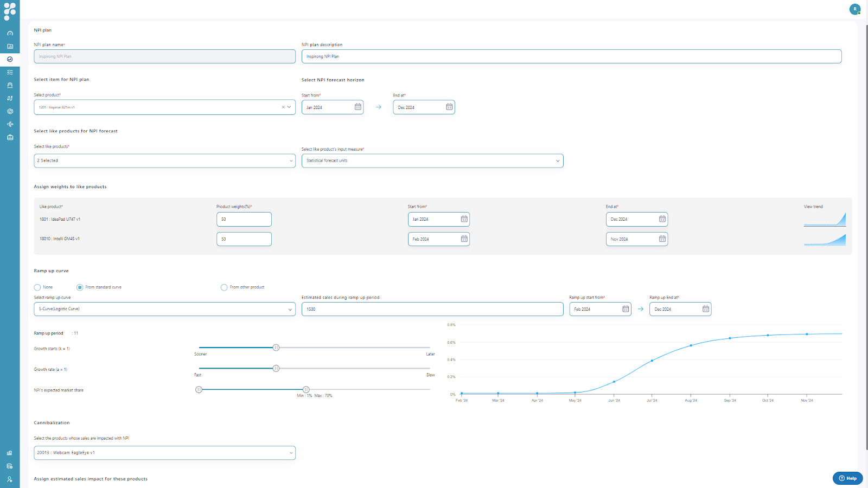Open the cannibalization products dropdown
Image resolution: width=868 pixels, height=488 pixels.
[165, 453]
